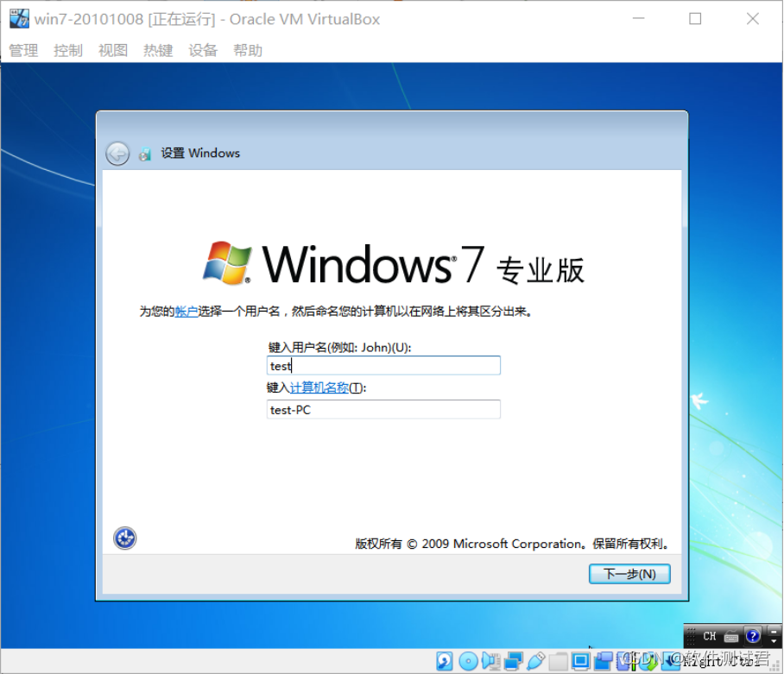Open language bar options arrow
The width and height of the screenshot is (784, 674).
point(774,641)
